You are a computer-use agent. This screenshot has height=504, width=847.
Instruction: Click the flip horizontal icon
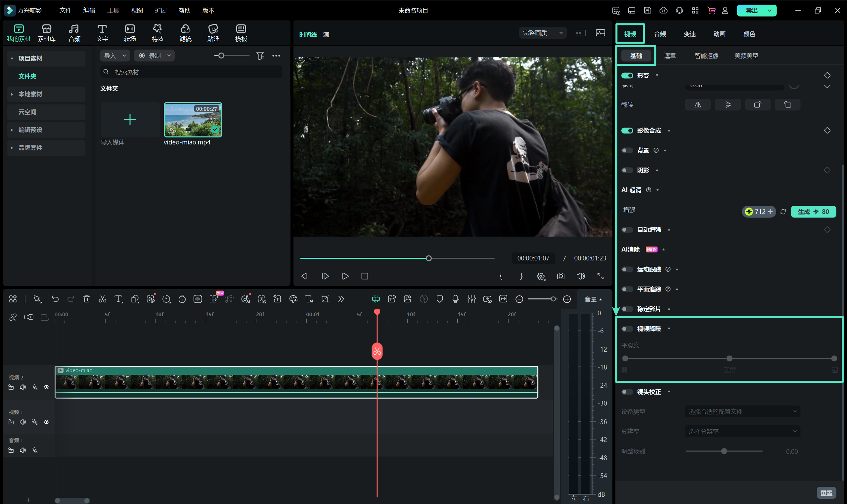pyautogui.click(x=697, y=105)
